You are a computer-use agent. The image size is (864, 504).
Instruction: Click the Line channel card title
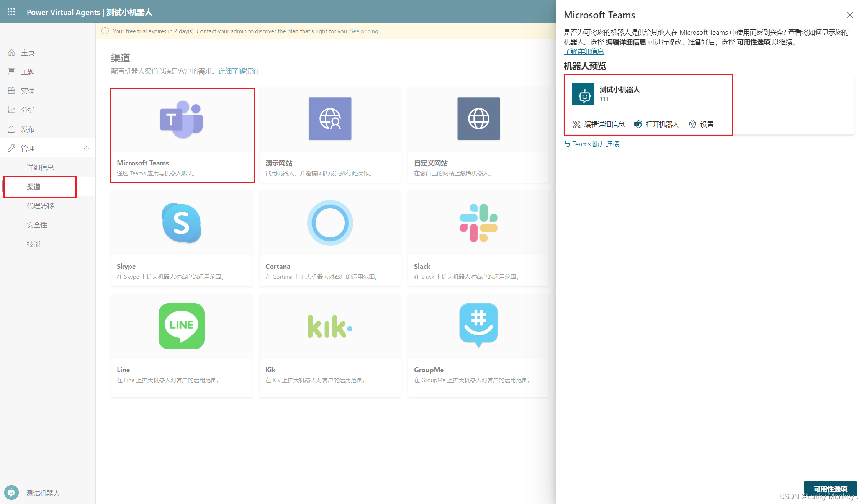click(x=123, y=370)
